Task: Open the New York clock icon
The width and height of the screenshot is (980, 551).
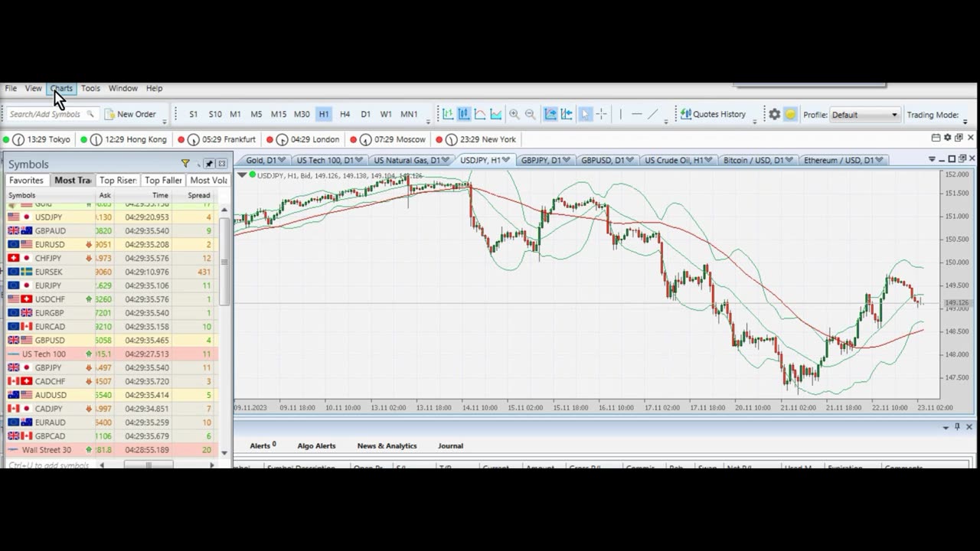Action: click(x=451, y=139)
